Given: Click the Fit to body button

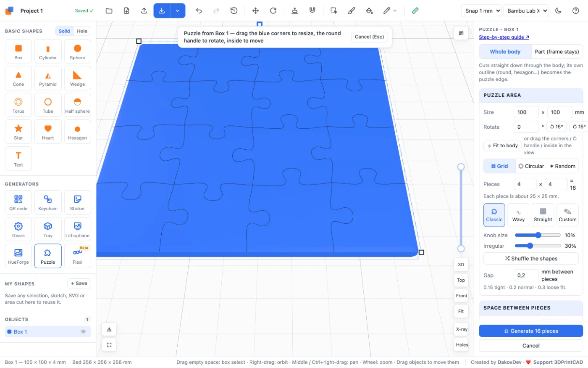Looking at the screenshot, I should 502,146.
